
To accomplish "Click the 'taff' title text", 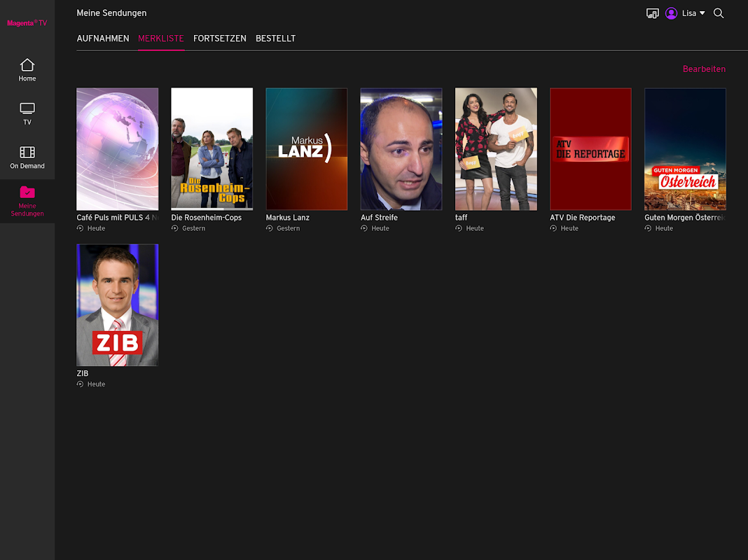I will 462,217.
